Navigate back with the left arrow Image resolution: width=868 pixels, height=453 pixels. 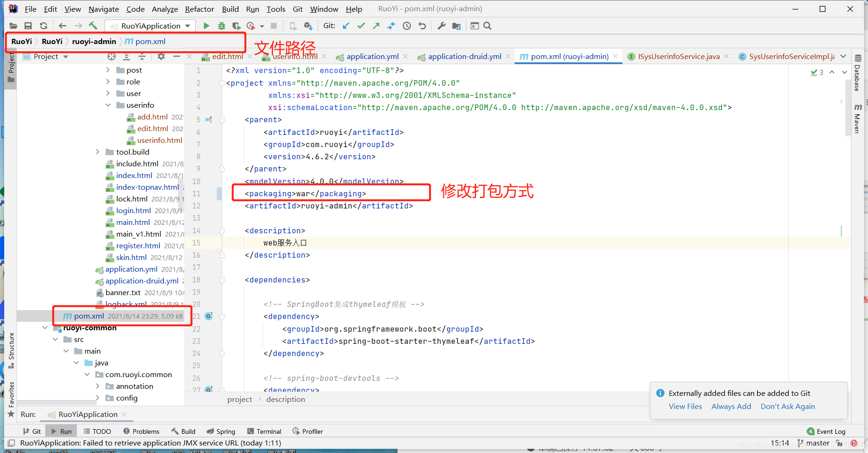[63, 26]
